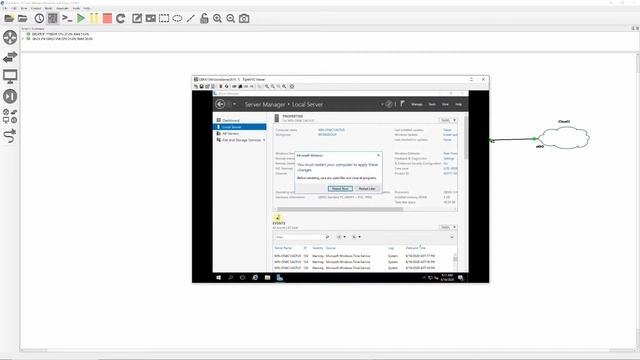This screenshot has width=640, height=360.
Task: Click Restart Later in the dialog
Action: tap(367, 189)
